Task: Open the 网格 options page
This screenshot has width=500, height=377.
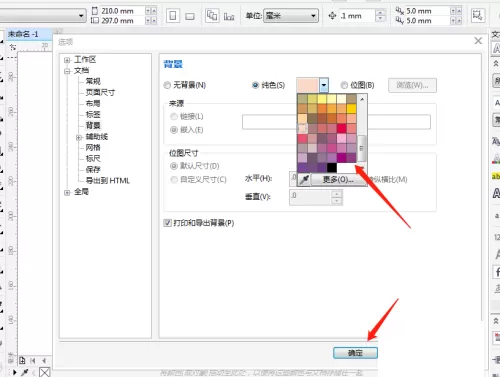Action: tap(93, 147)
